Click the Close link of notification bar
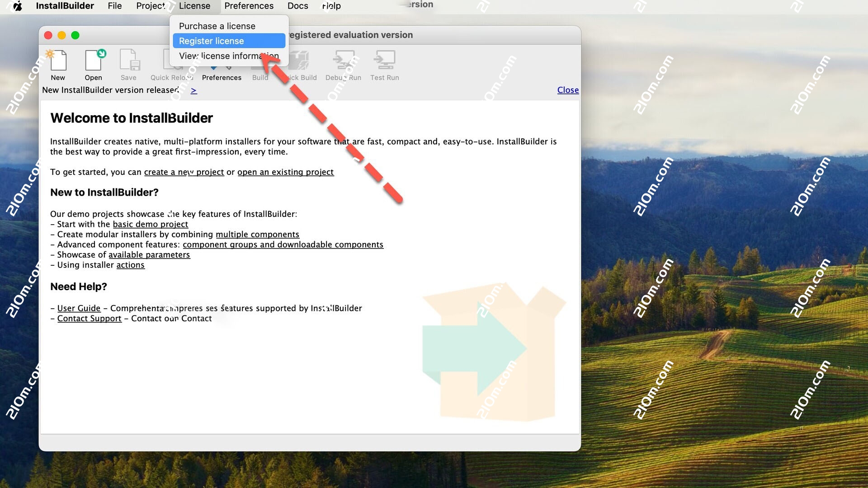 tap(568, 90)
